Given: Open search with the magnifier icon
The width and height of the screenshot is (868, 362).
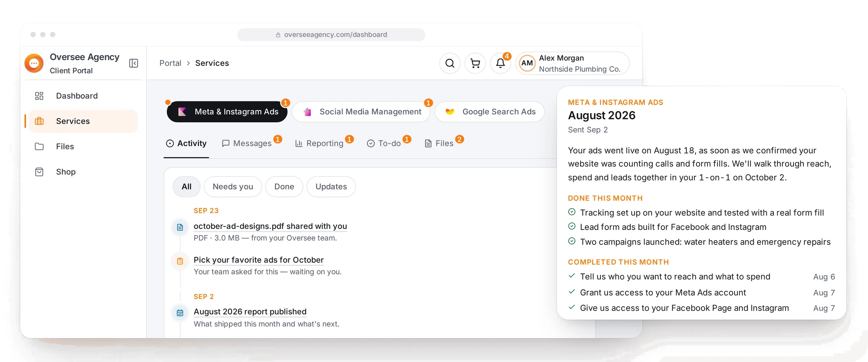Looking at the screenshot, I should pos(450,63).
